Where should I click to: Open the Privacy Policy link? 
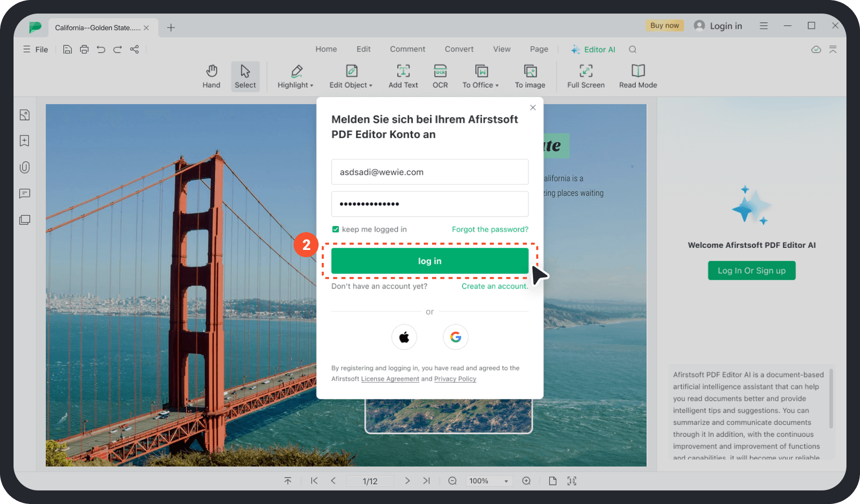(x=455, y=379)
